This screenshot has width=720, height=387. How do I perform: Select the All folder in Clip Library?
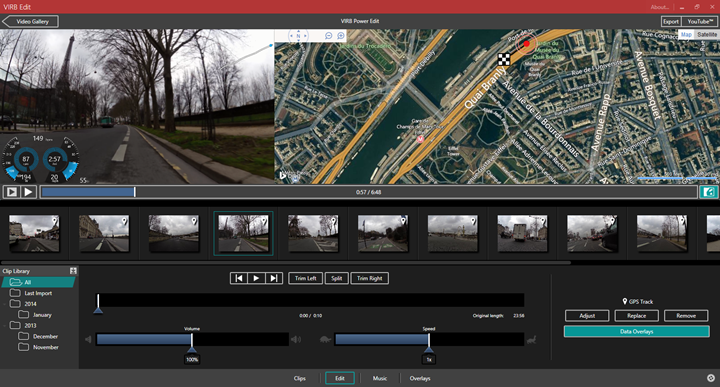(38, 282)
